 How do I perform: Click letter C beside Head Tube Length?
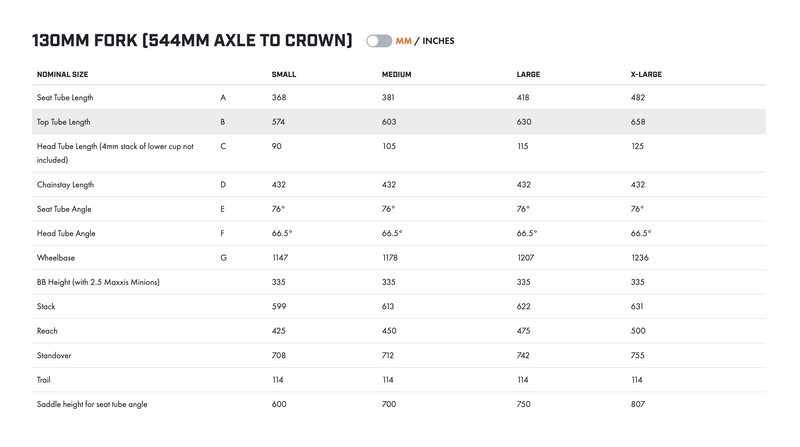[223, 146]
